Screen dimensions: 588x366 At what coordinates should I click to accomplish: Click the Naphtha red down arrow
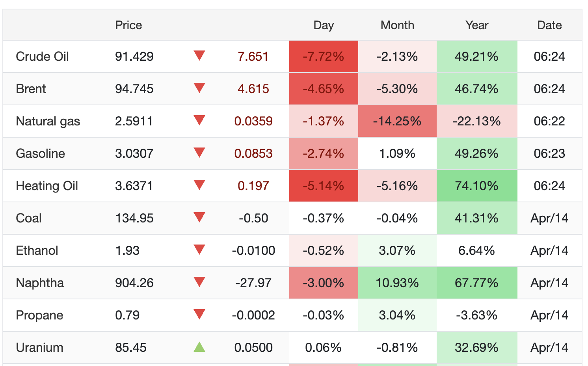click(x=199, y=282)
